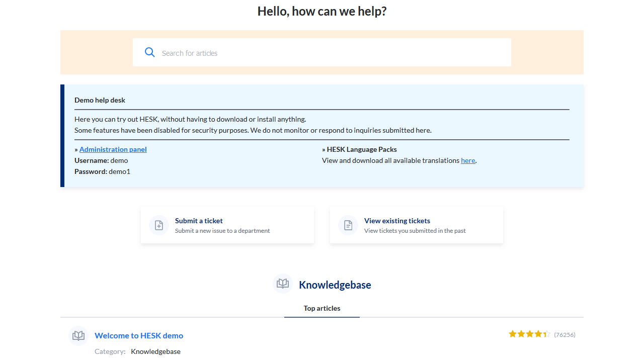Follow the 'here' translations link
This screenshot has width=644, height=362.
click(x=468, y=160)
